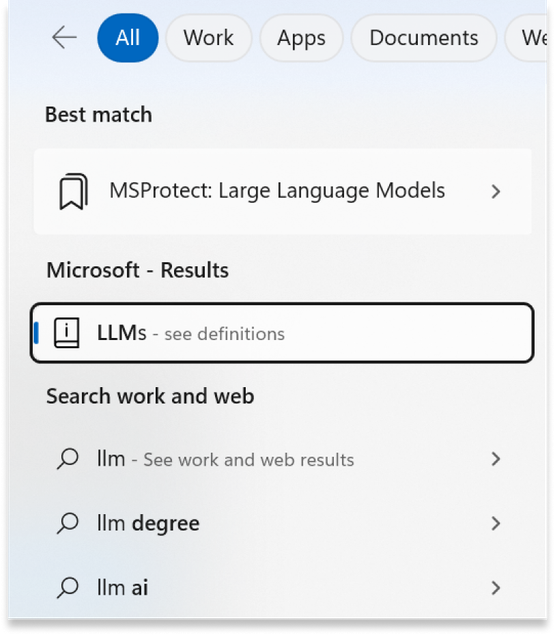Select the All filter tab

pyautogui.click(x=128, y=38)
